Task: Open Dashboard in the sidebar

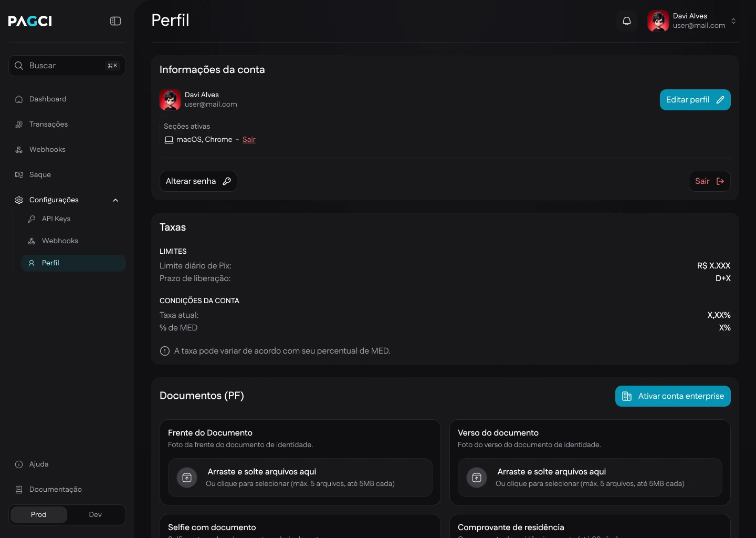Action: (67, 99)
